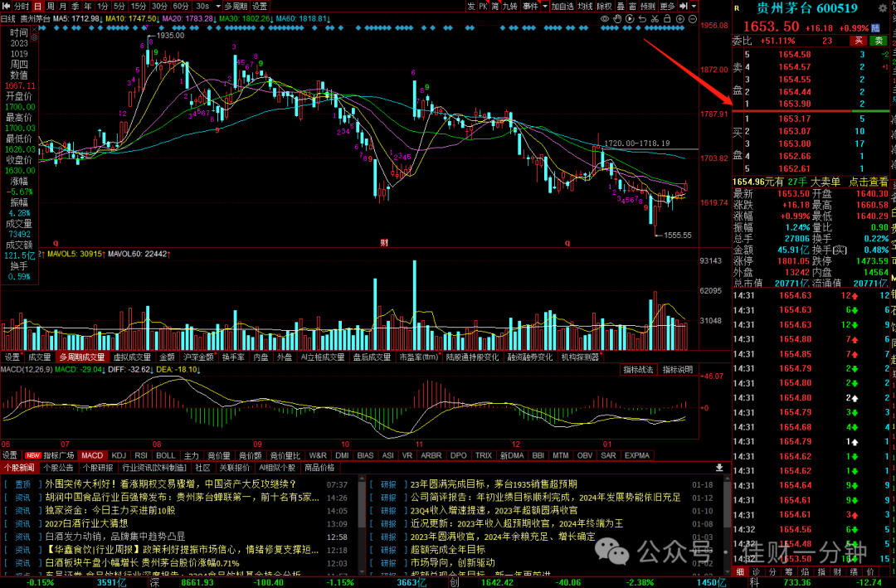Open the 社区 community tab
896x588 pixels.
coord(203,468)
